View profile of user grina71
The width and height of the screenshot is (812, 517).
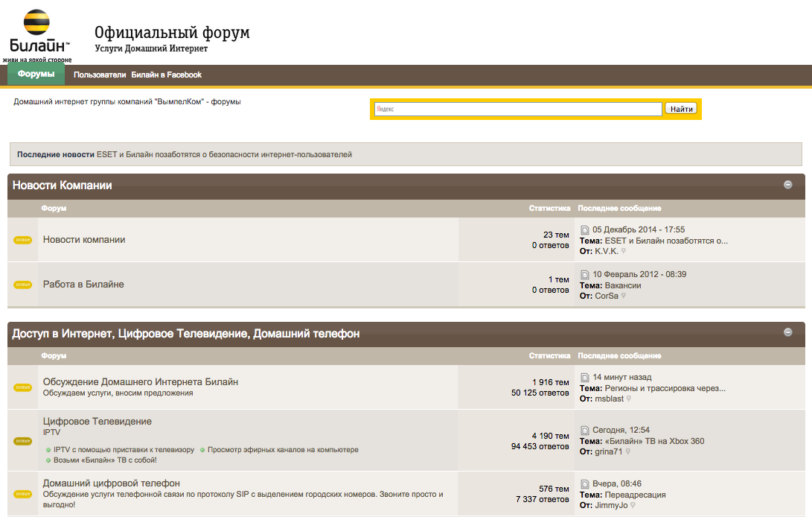click(x=609, y=451)
